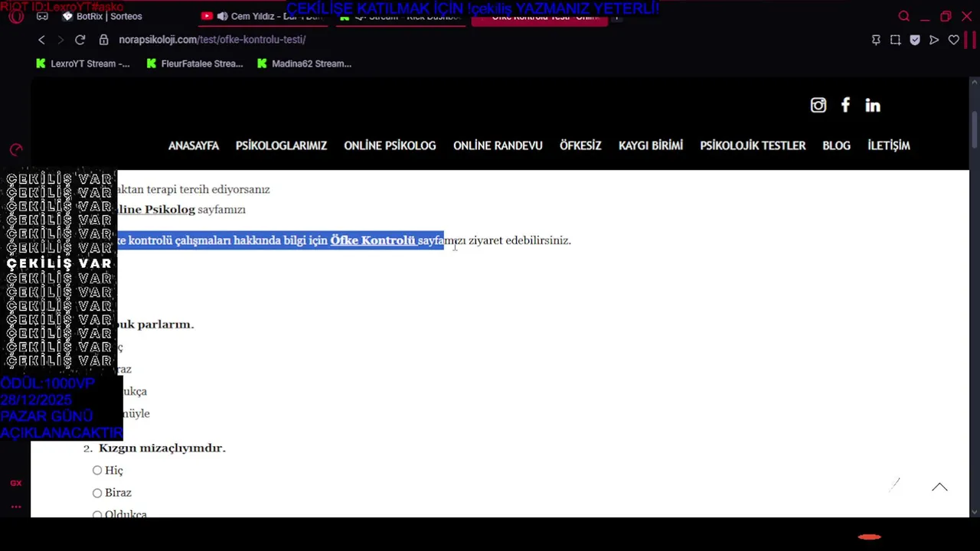Image resolution: width=980 pixels, height=551 pixels.
Task: Click the heart bookmark icon in address bar
Action: [953, 40]
